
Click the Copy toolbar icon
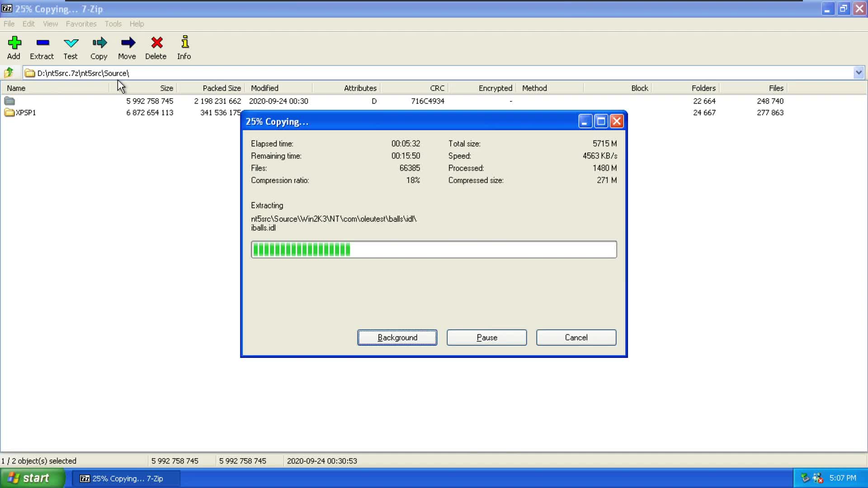[x=99, y=47]
